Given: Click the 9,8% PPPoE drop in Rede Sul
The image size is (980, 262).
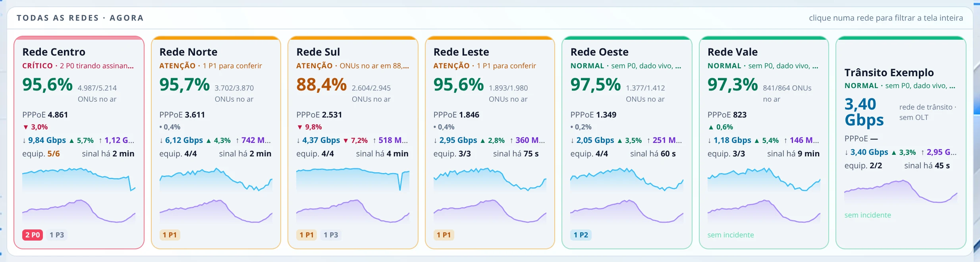Looking at the screenshot, I should pos(309,127).
